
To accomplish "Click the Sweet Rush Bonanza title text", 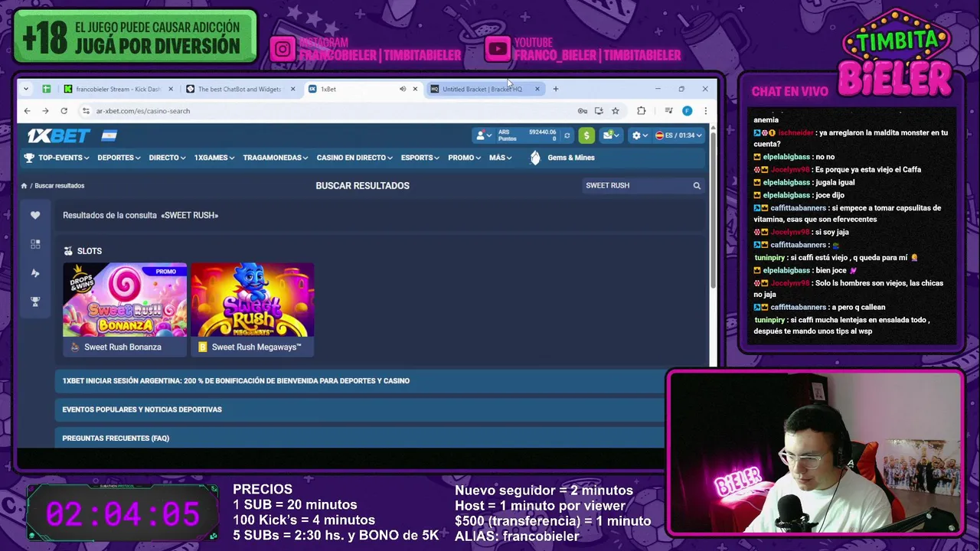I will (x=122, y=347).
